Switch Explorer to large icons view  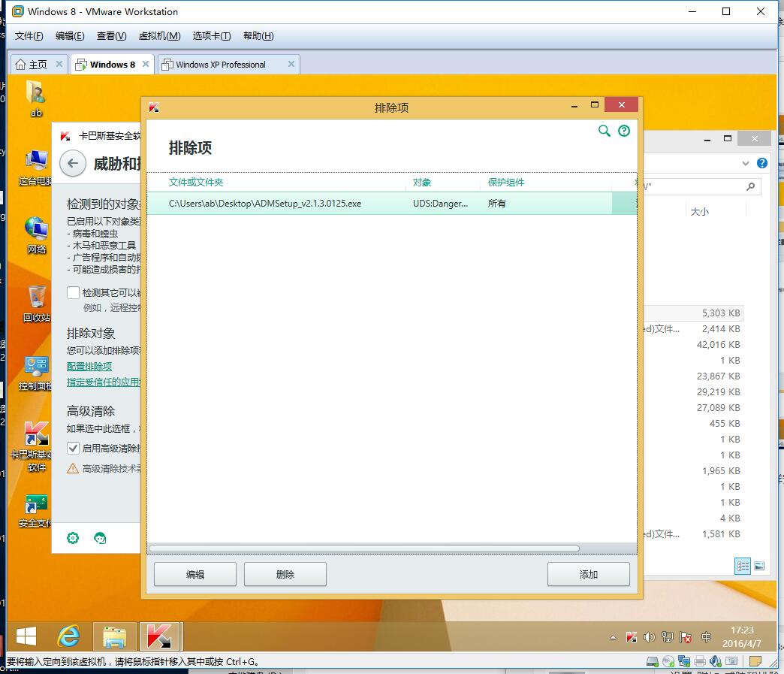point(759,566)
